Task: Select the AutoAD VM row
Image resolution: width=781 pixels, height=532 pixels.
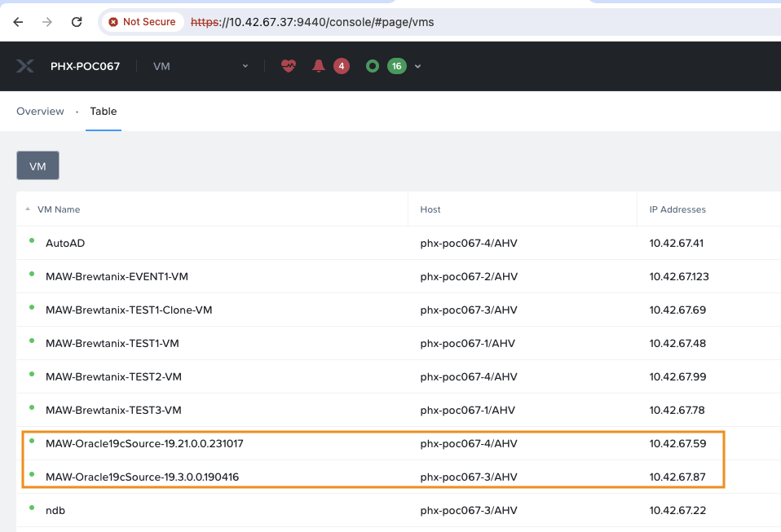Action: pos(399,243)
